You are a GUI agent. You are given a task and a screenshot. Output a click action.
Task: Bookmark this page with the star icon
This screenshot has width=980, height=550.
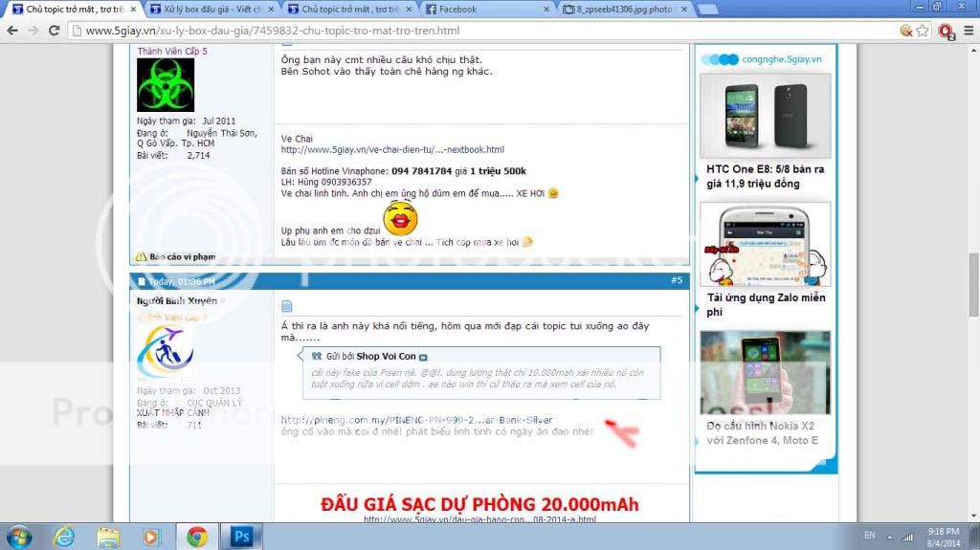[922, 30]
